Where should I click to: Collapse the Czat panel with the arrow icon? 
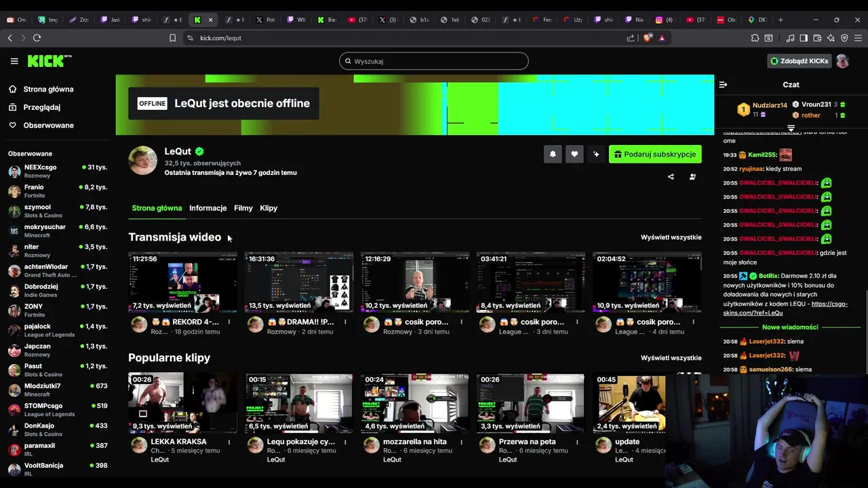pos(723,85)
